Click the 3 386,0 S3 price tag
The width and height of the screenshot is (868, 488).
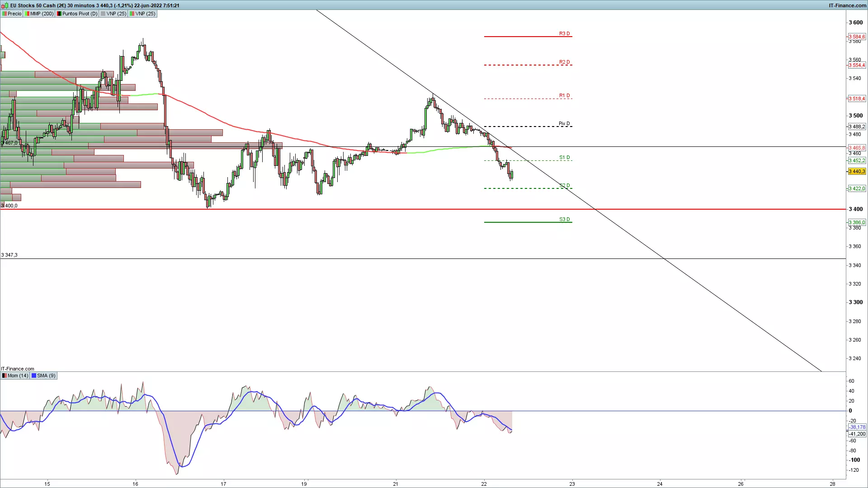[x=857, y=222]
